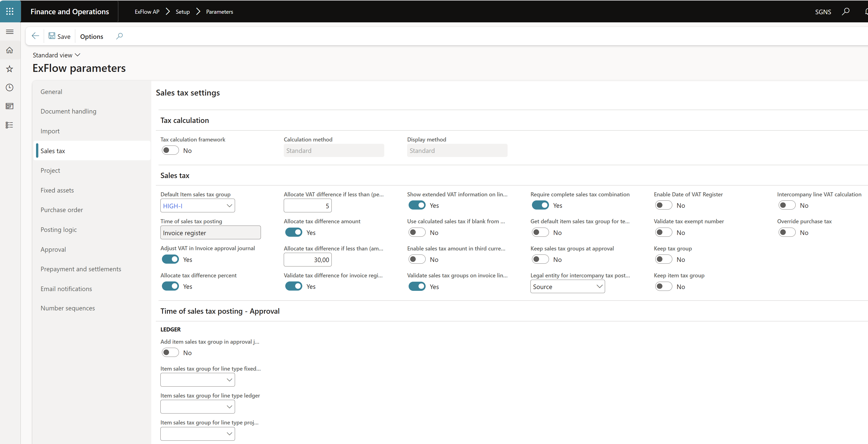Open Workspaces icon in sidebar

tap(10, 106)
